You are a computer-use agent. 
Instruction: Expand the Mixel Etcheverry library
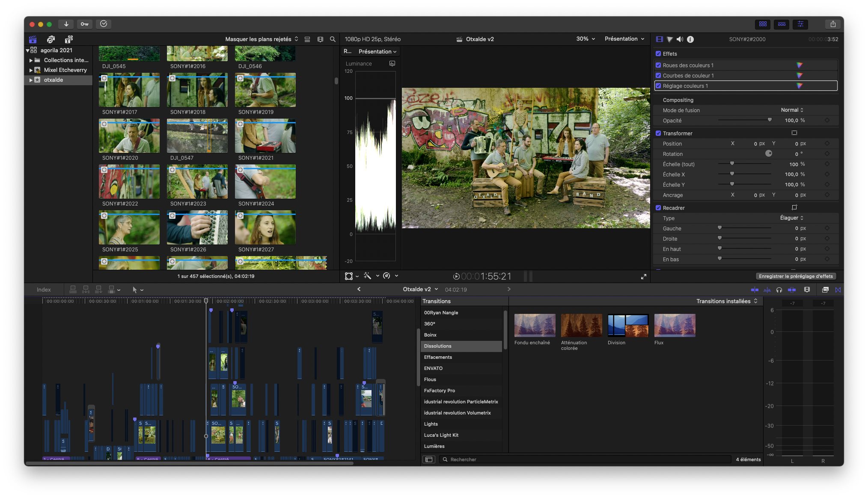tap(31, 70)
